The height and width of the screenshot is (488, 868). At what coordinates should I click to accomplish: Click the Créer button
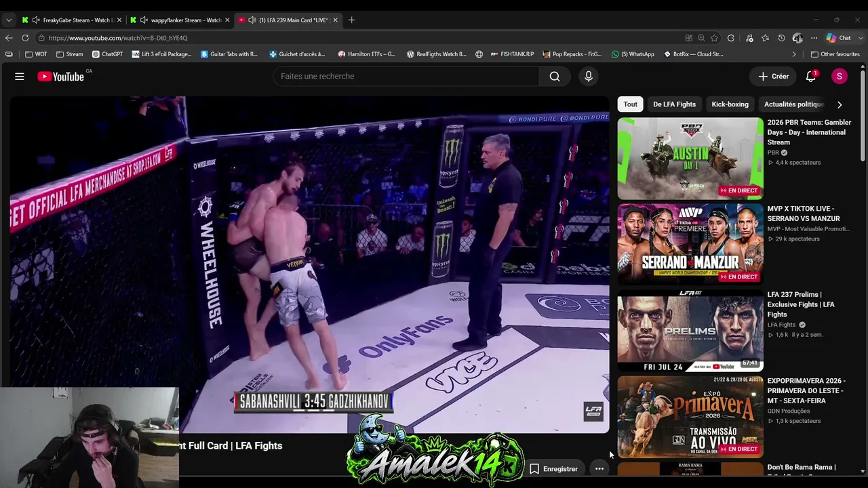point(774,77)
